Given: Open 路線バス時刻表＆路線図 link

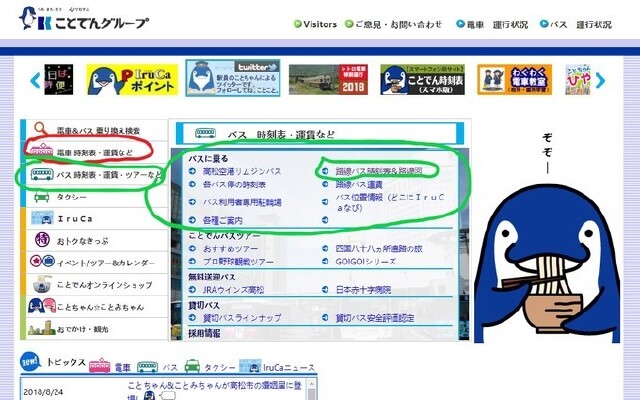Looking at the screenshot, I should point(379,171).
